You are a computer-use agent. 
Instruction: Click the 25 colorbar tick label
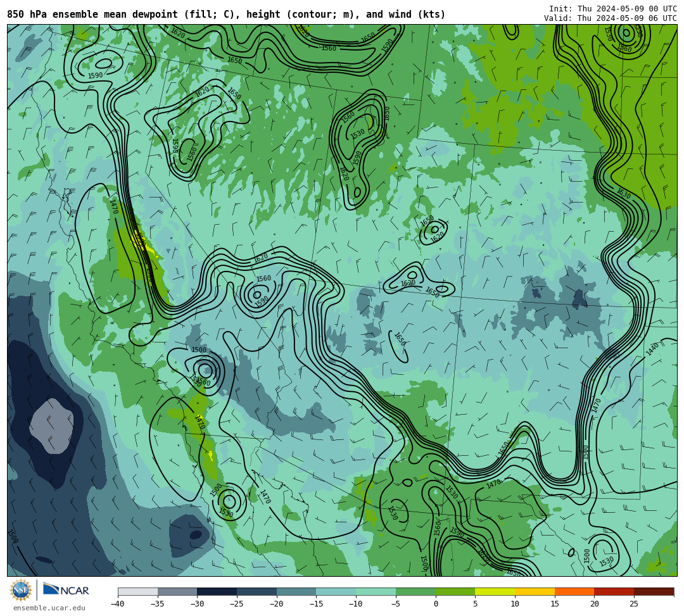pyautogui.click(x=634, y=604)
